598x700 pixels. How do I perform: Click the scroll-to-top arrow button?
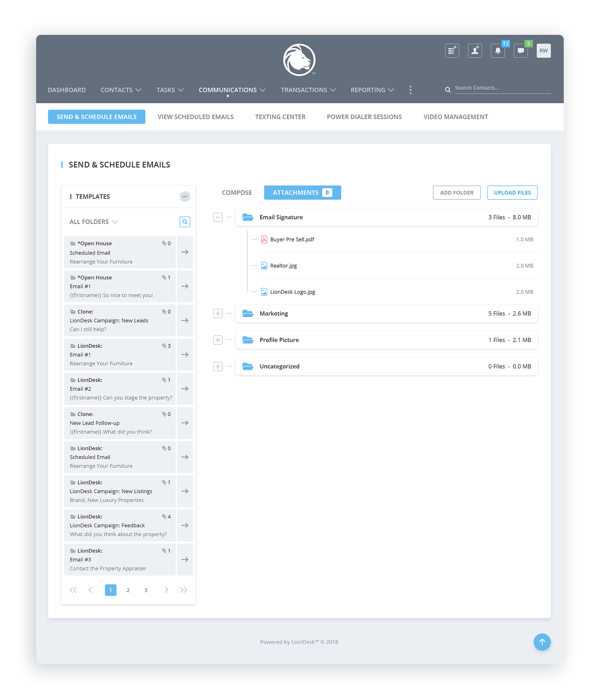[542, 641]
